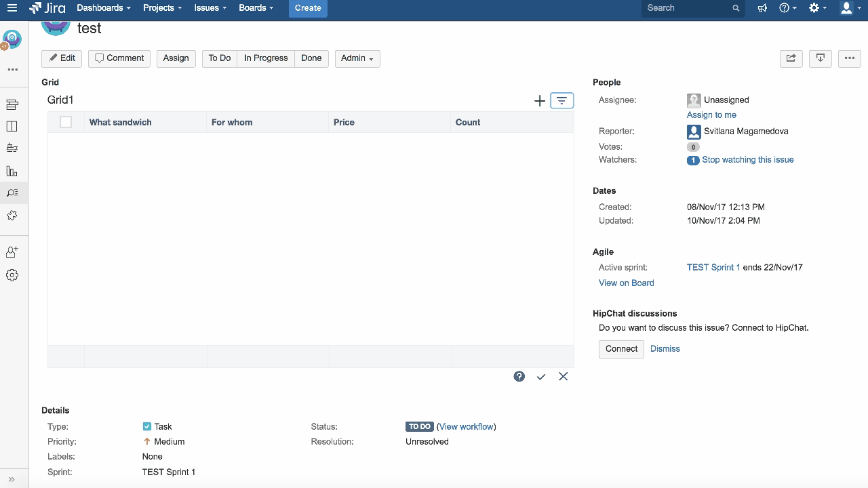Click the Assign to me link
The width and height of the screenshot is (868, 488).
point(711,115)
